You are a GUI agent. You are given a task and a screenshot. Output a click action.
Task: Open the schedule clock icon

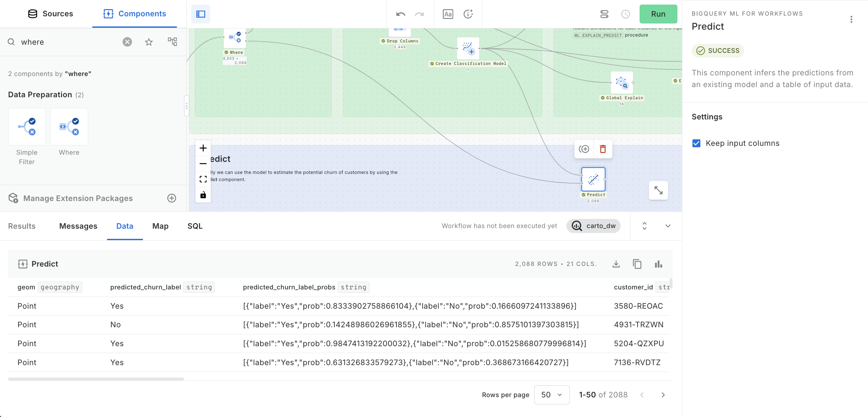(x=626, y=14)
